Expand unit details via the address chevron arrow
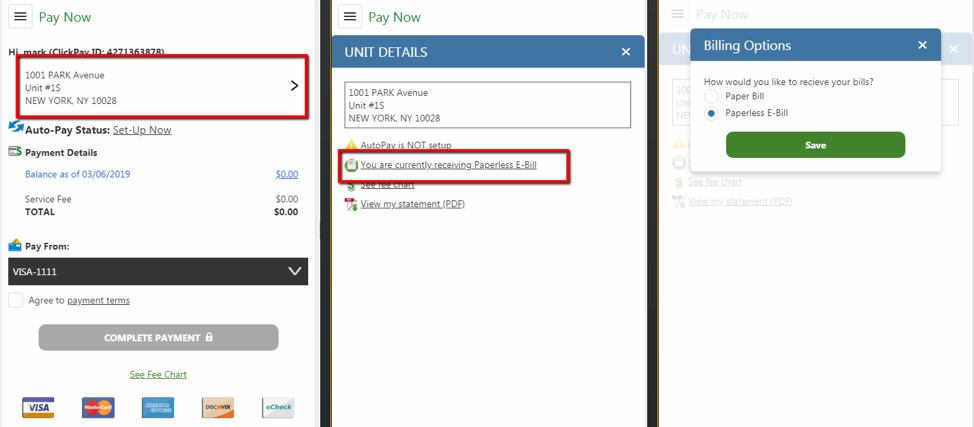 (294, 86)
